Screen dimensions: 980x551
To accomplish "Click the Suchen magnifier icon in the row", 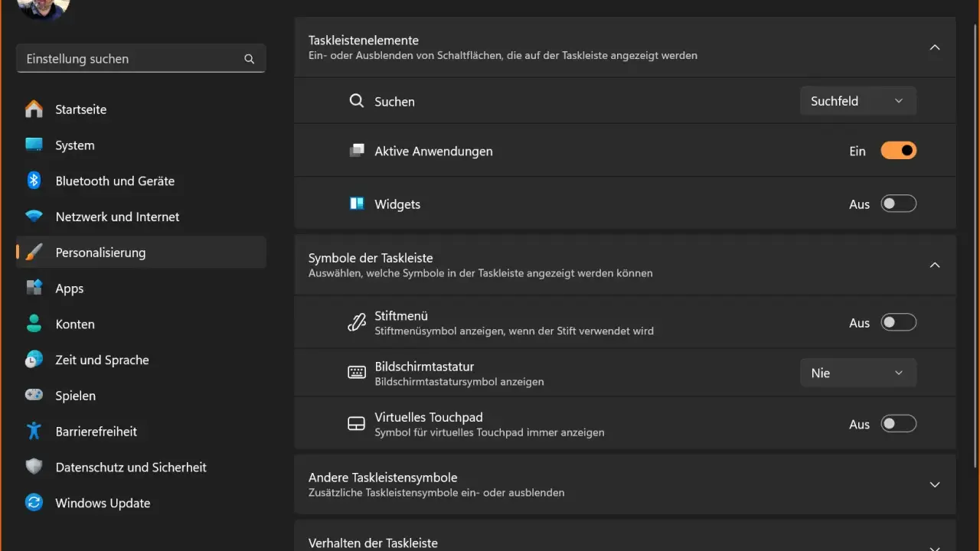I will (x=357, y=101).
